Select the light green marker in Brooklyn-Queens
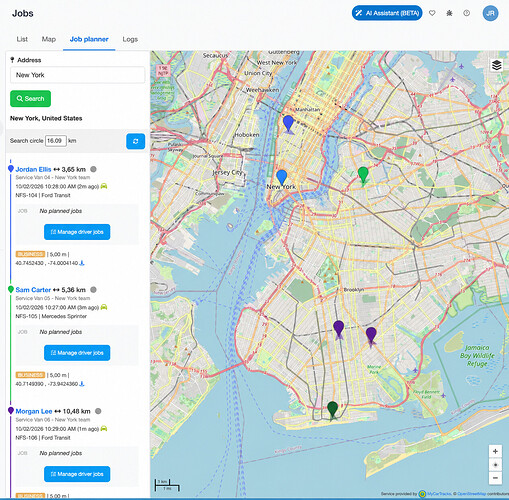This screenshot has width=509, height=500. coord(363,174)
